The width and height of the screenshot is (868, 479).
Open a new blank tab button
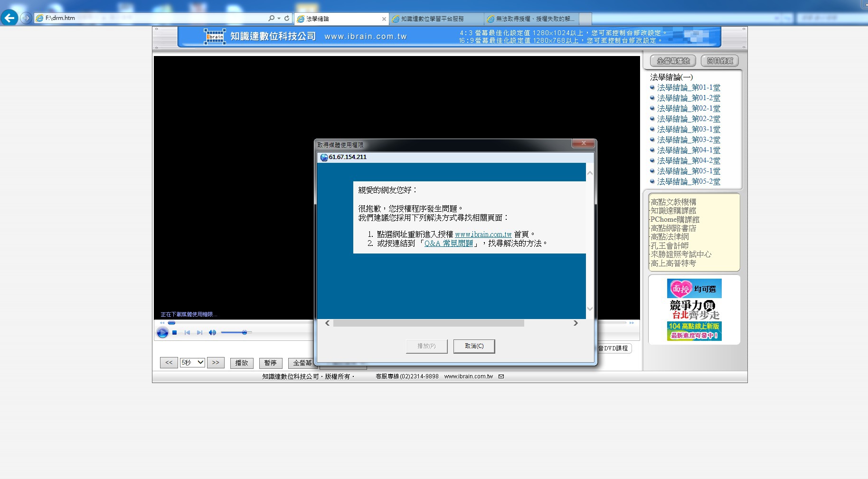pyautogui.click(x=585, y=19)
